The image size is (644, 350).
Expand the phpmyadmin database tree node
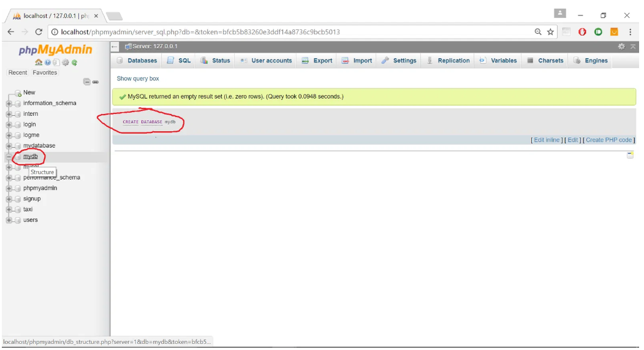pos(9,188)
